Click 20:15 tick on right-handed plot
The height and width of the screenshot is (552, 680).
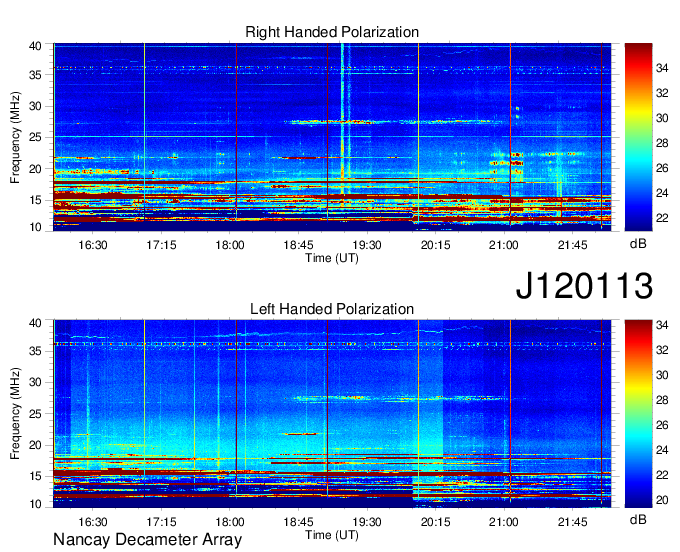pos(435,245)
